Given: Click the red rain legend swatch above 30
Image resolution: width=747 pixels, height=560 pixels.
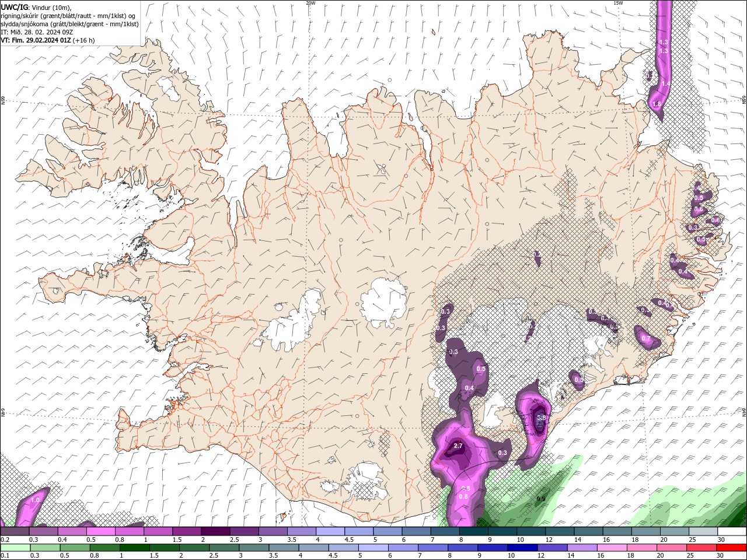Looking at the screenshot, I should (x=732, y=548).
